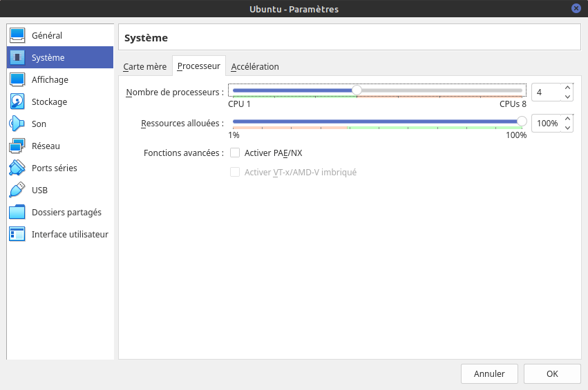This screenshot has height=390, width=588.
Task: Click the "Fonctions avancées :" label
Action: (184, 153)
